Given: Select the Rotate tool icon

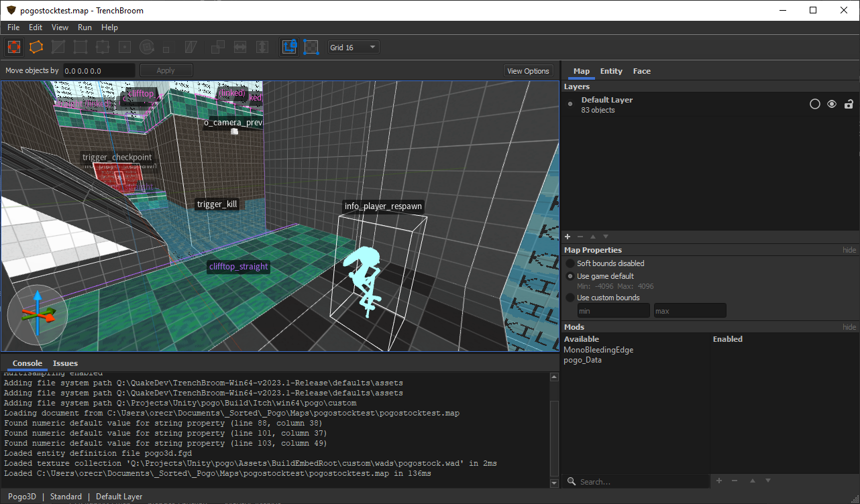Looking at the screenshot, I should point(147,47).
